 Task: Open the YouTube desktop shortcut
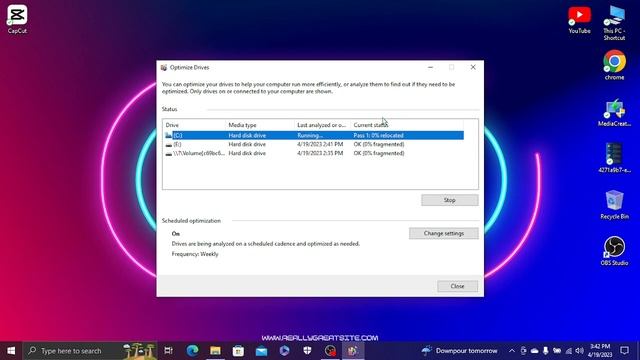(579, 20)
